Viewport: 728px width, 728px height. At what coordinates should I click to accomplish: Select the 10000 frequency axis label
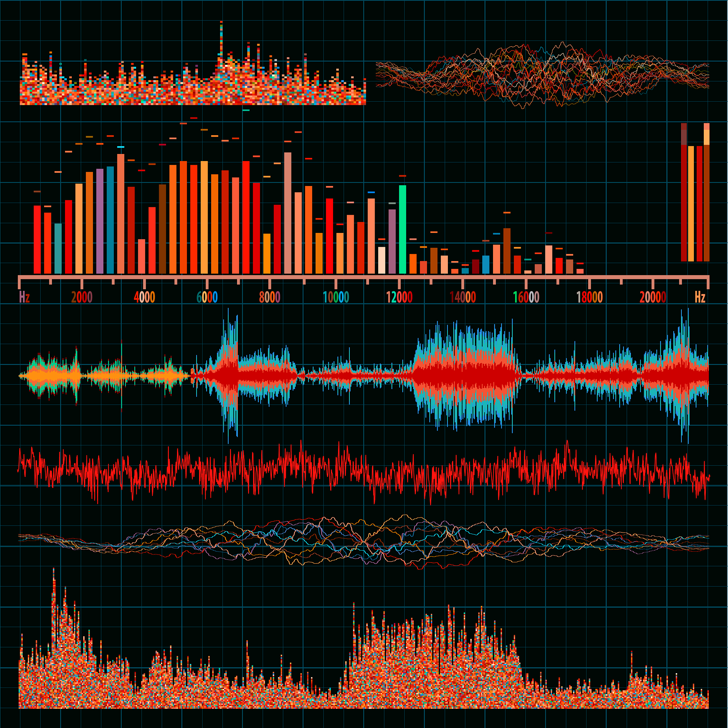(x=336, y=297)
